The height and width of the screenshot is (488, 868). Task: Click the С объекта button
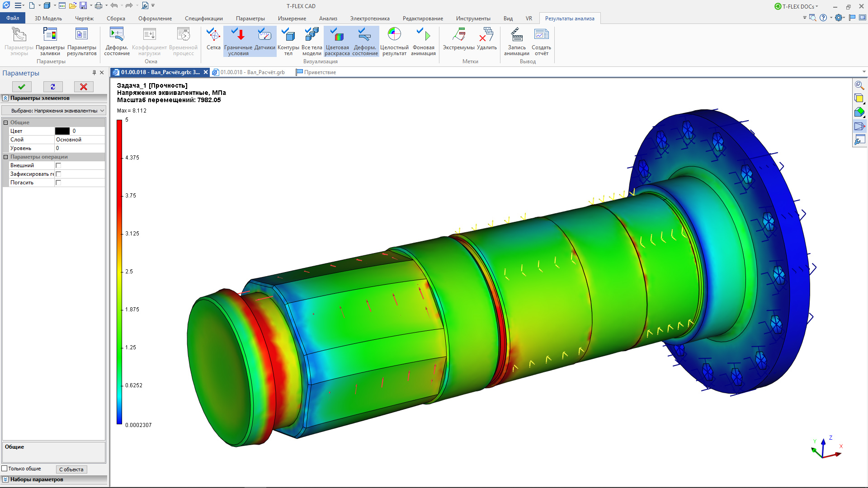coord(71,469)
